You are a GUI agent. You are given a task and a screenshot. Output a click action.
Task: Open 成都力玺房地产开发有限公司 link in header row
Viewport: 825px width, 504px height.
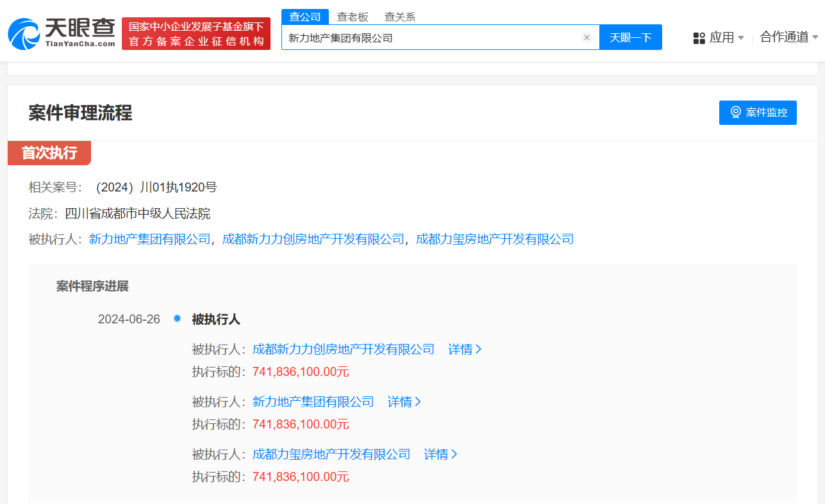coord(494,239)
